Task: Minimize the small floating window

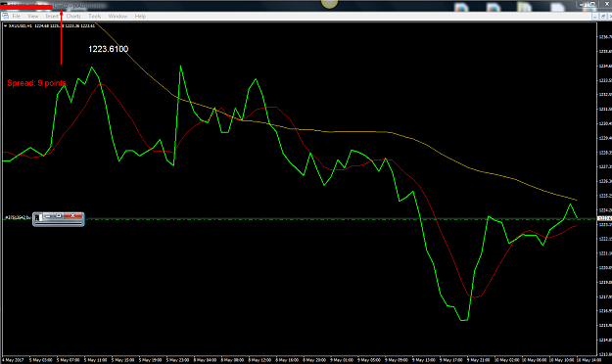Action: 48,215
